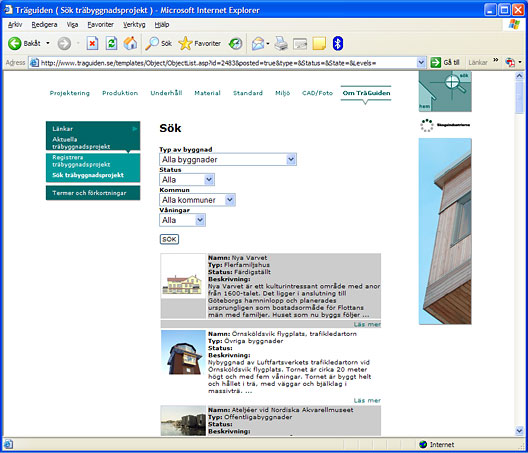Click the Örnsköldsvik flygplats tower thumbnail
Screen dimensions: 528x453
coord(183,352)
